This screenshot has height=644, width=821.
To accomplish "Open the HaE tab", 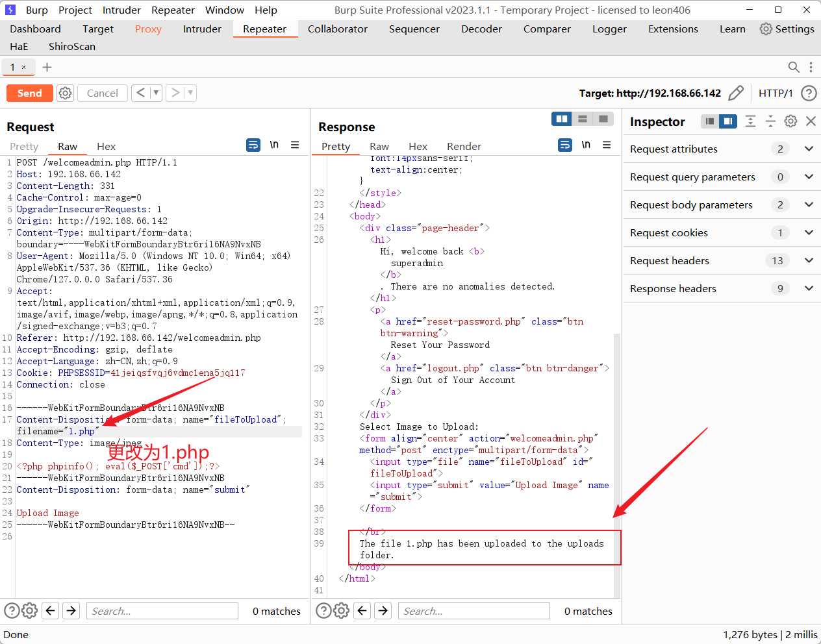I will [19, 46].
